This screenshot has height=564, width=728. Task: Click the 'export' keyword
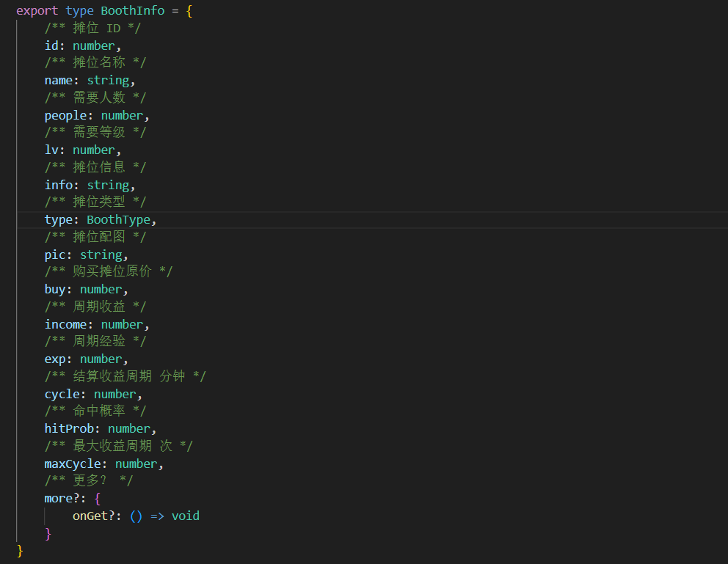click(37, 11)
